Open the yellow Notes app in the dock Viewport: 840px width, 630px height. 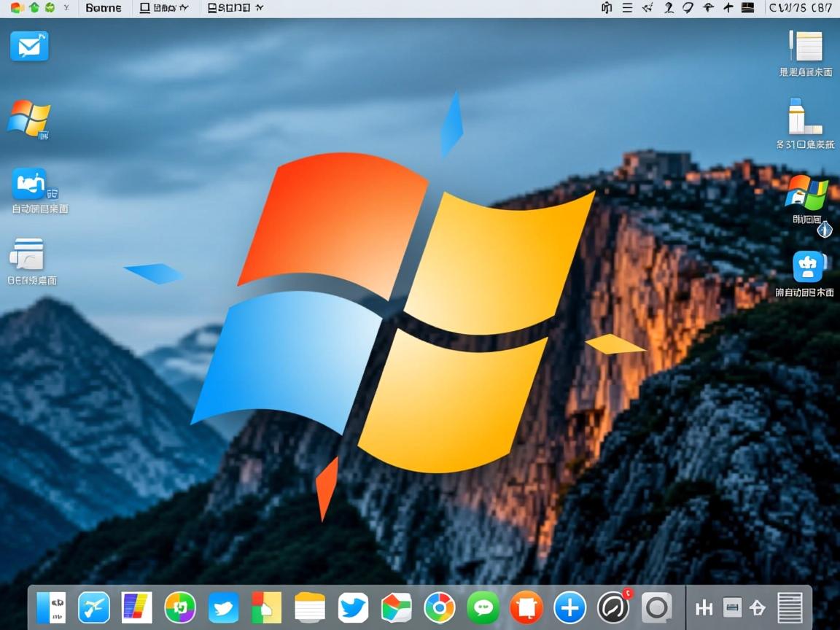click(x=310, y=607)
